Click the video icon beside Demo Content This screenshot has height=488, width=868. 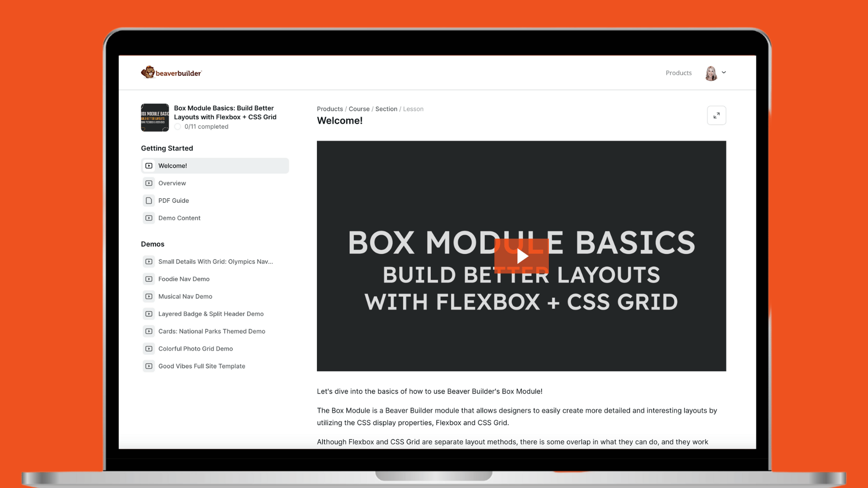coord(149,218)
